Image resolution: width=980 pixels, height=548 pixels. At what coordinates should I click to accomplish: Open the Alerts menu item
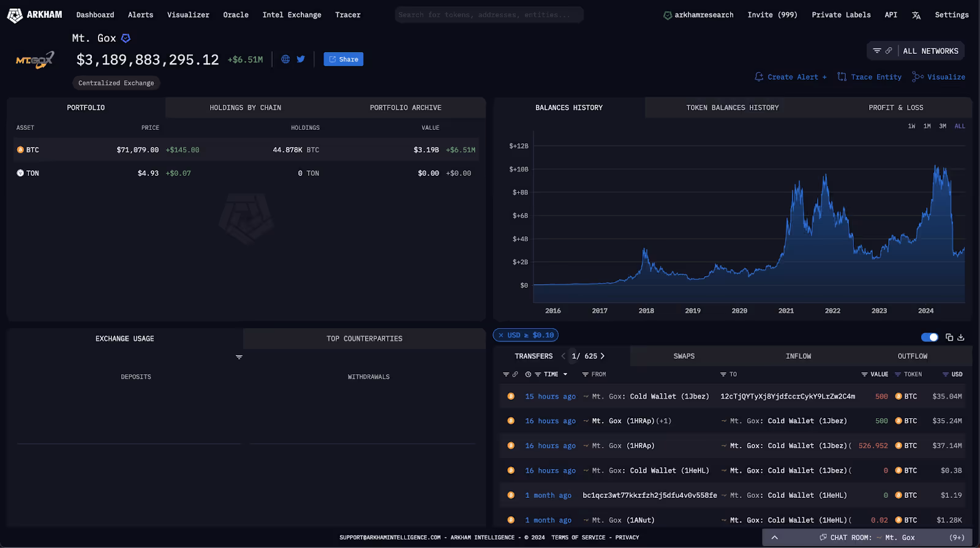(x=140, y=15)
